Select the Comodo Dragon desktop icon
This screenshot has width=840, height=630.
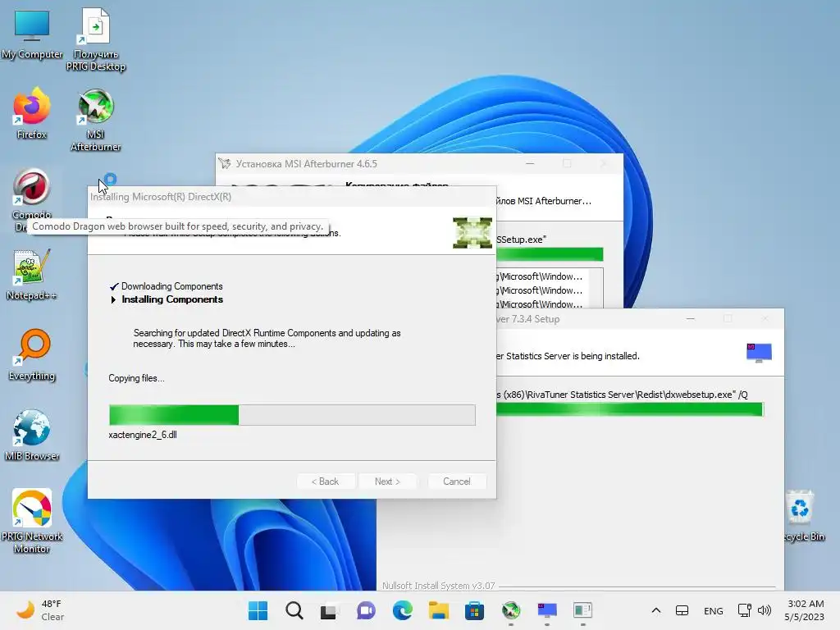click(x=32, y=199)
